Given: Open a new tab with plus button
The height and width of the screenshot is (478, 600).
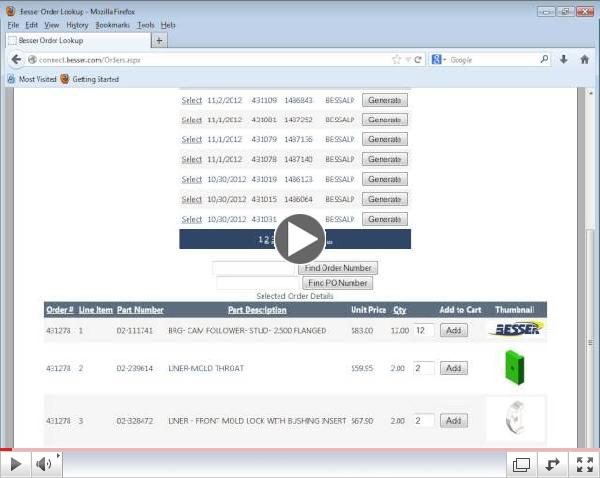Looking at the screenshot, I should (x=160, y=40).
